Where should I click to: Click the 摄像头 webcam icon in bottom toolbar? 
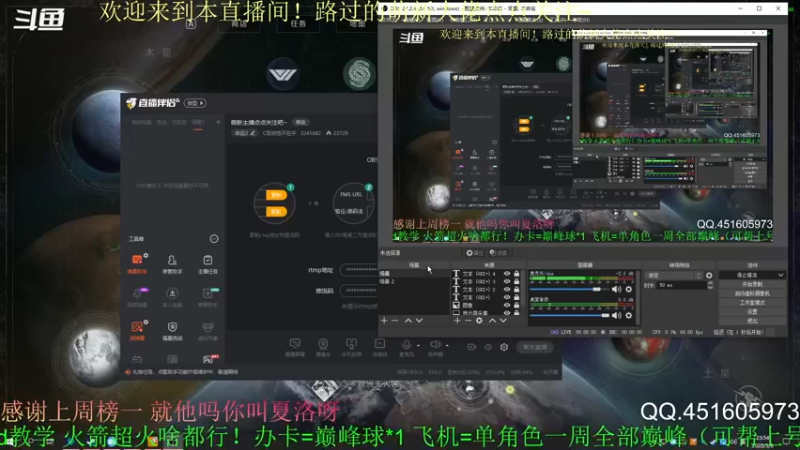pos(323,346)
